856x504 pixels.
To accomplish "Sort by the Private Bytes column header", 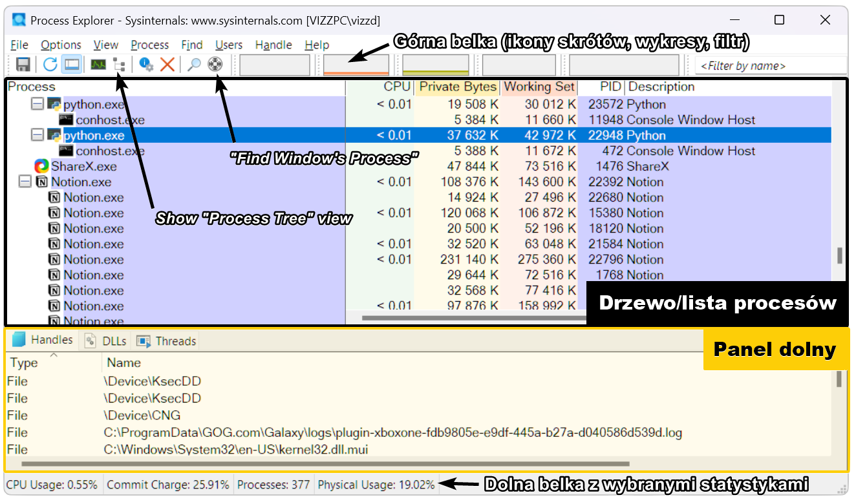I will [x=458, y=87].
